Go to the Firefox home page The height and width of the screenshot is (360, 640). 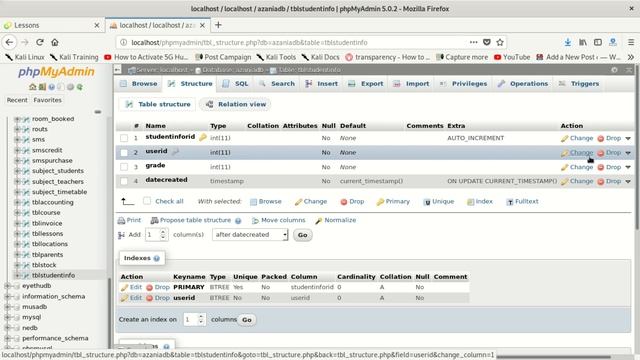(x=55, y=42)
